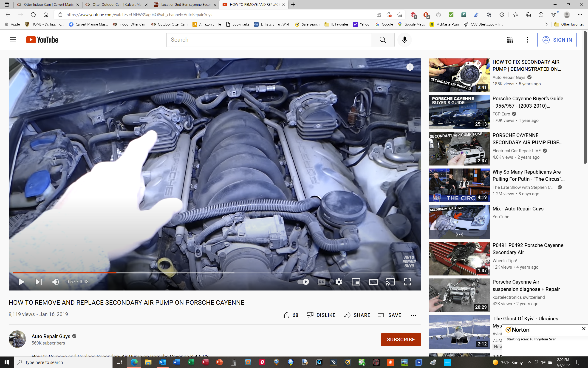588x368 pixels.
Task: Go back to previous page
Action: [x=8, y=14]
